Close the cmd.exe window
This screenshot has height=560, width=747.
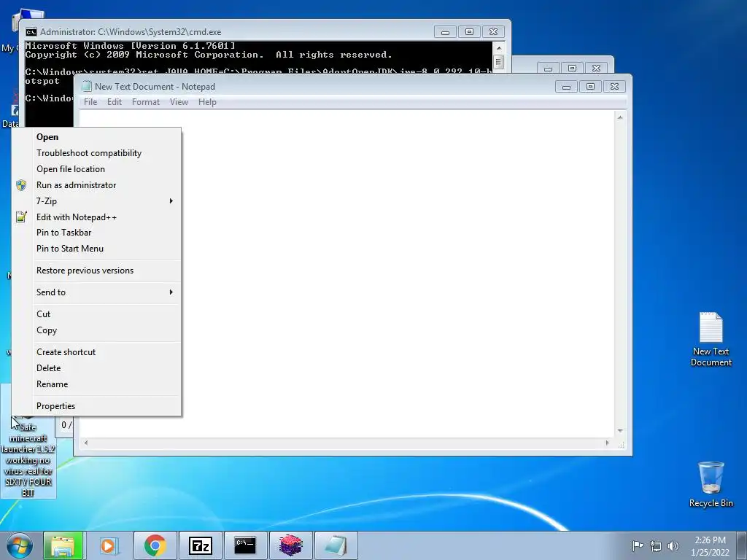[x=494, y=32]
